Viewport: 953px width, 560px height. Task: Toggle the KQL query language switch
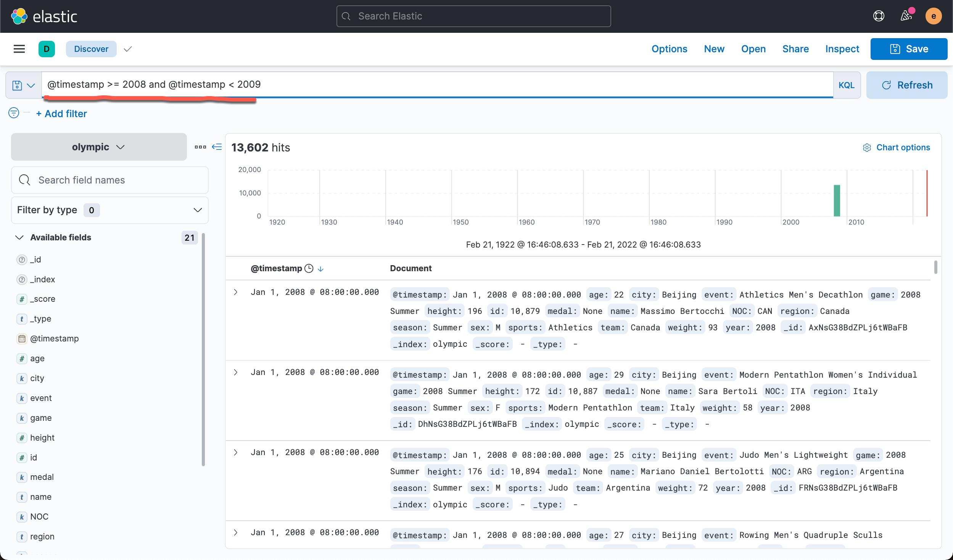[x=846, y=85]
